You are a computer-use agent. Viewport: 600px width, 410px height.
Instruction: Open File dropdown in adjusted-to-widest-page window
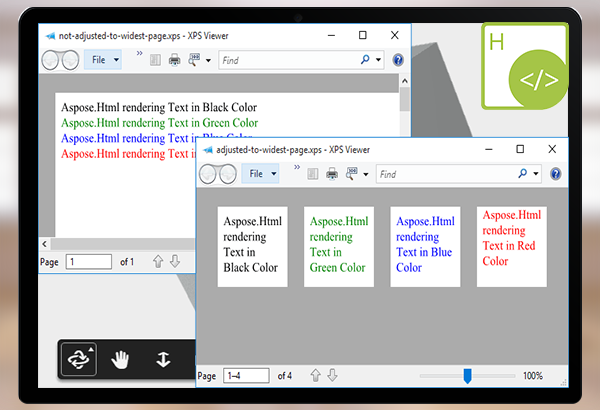click(261, 174)
